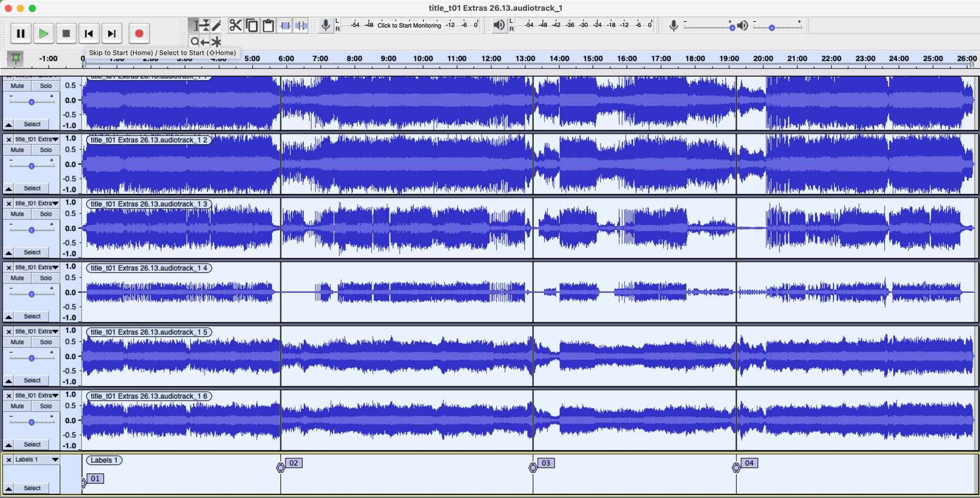This screenshot has width=980, height=498.
Task: Toggle the green pinned playhead icon
Action: (x=16, y=59)
